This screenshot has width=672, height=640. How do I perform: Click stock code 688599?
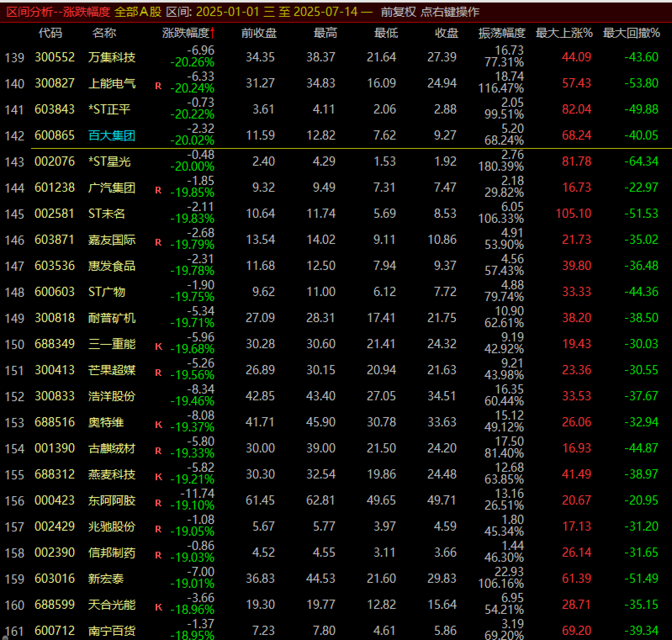pyautogui.click(x=55, y=605)
